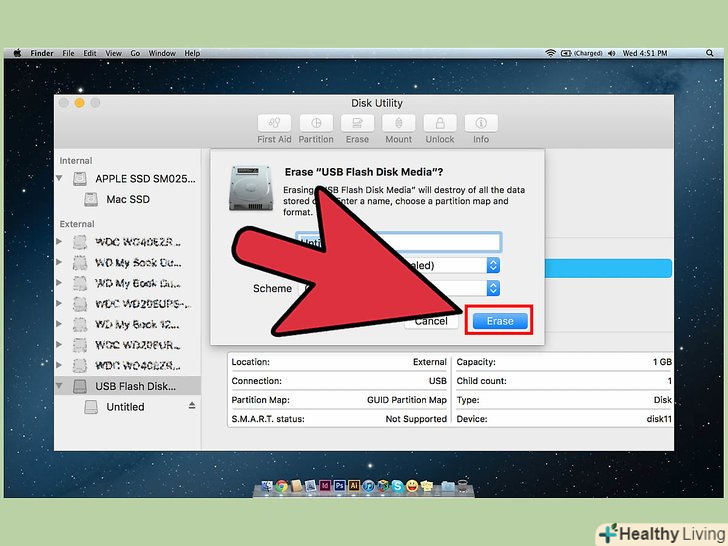The width and height of the screenshot is (728, 546).
Task: Open Stickies from the Dock
Action: [426, 486]
